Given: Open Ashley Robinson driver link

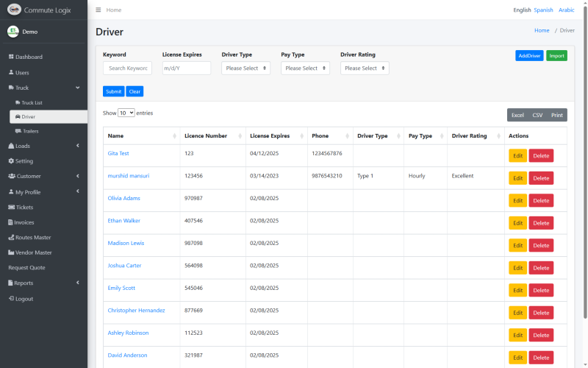Looking at the screenshot, I should pyautogui.click(x=128, y=333).
